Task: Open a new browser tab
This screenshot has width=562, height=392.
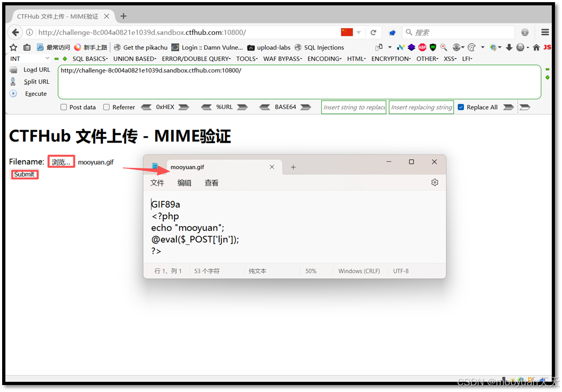Action: click(x=123, y=16)
